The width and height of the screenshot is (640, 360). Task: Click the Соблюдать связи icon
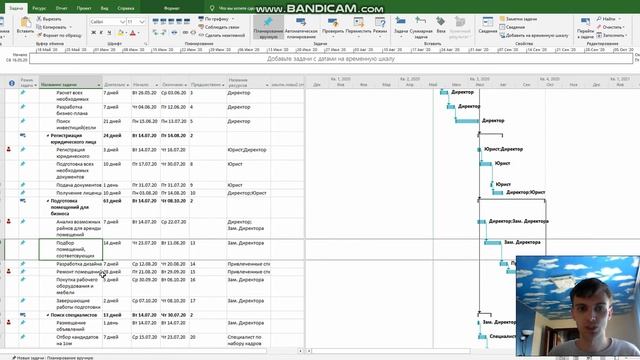click(201, 27)
